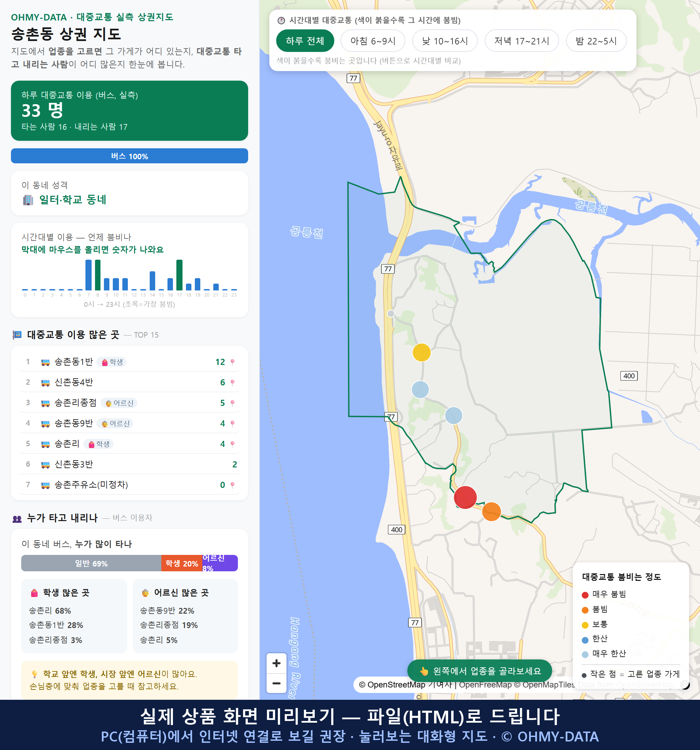This screenshot has width=700, height=750.
Task: Click the small gray stop marker near route 77
Action: coord(391,314)
